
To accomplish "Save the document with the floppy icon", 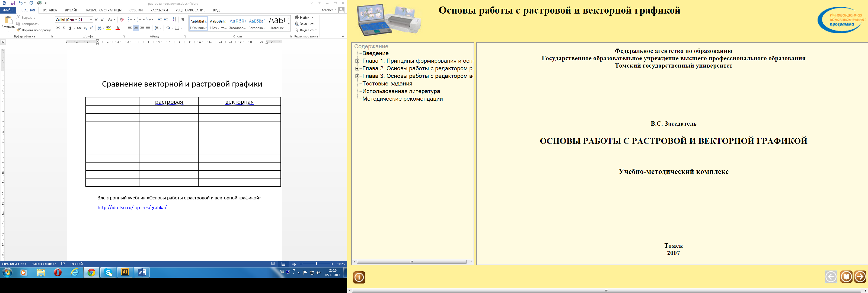I will pos(12,3).
